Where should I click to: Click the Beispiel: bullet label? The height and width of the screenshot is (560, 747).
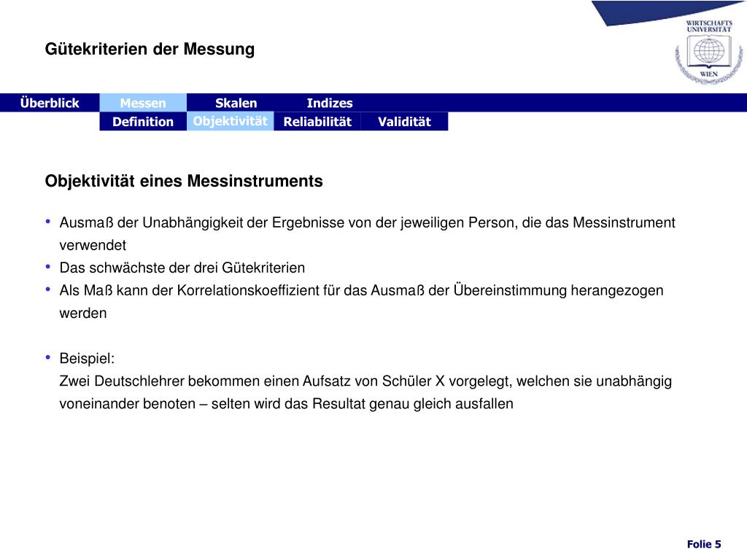[88, 359]
